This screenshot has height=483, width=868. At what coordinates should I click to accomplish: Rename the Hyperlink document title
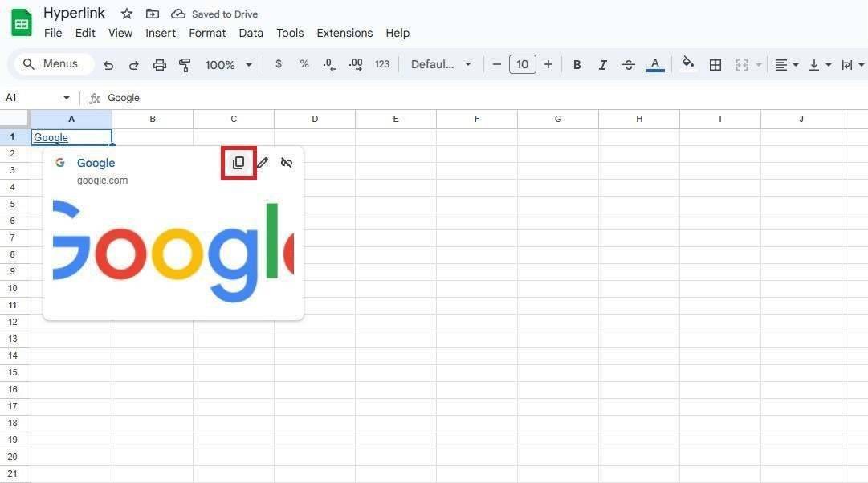74,14
